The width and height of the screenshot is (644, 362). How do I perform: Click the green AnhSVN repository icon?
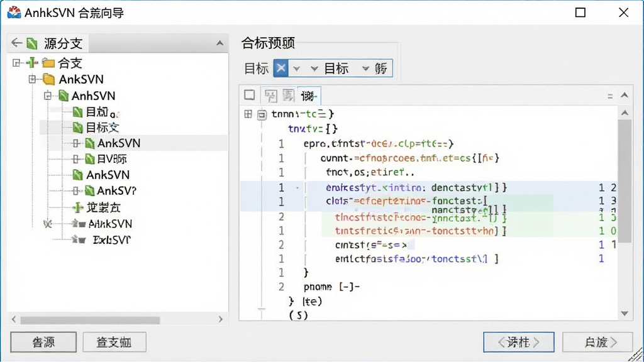pyautogui.click(x=64, y=96)
